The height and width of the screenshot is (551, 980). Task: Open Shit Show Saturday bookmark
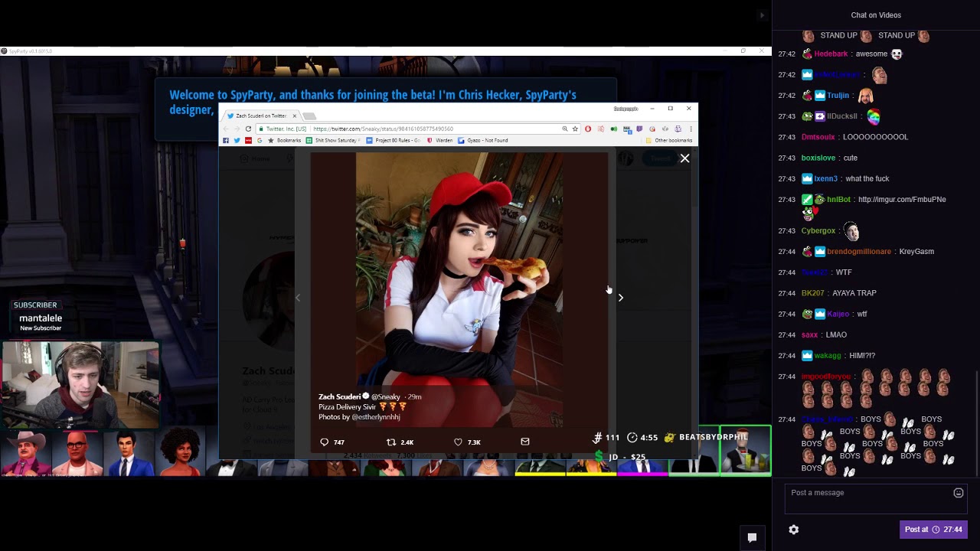point(332,141)
